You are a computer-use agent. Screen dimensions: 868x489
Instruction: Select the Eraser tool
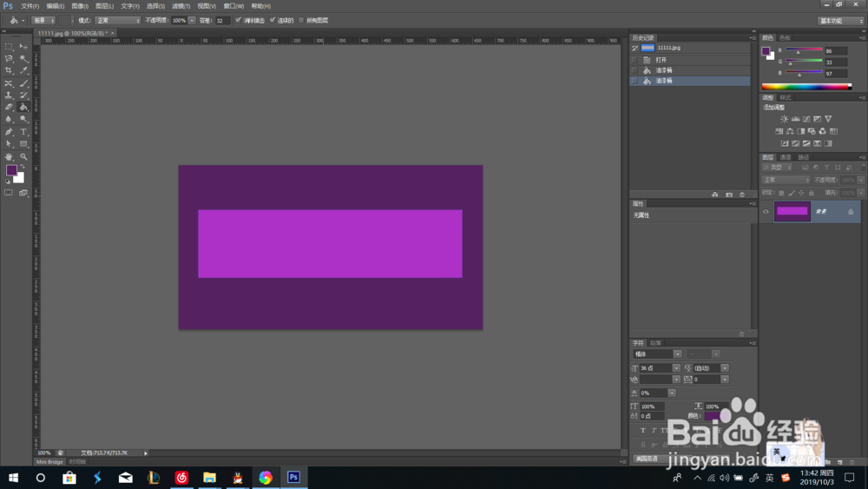point(9,107)
